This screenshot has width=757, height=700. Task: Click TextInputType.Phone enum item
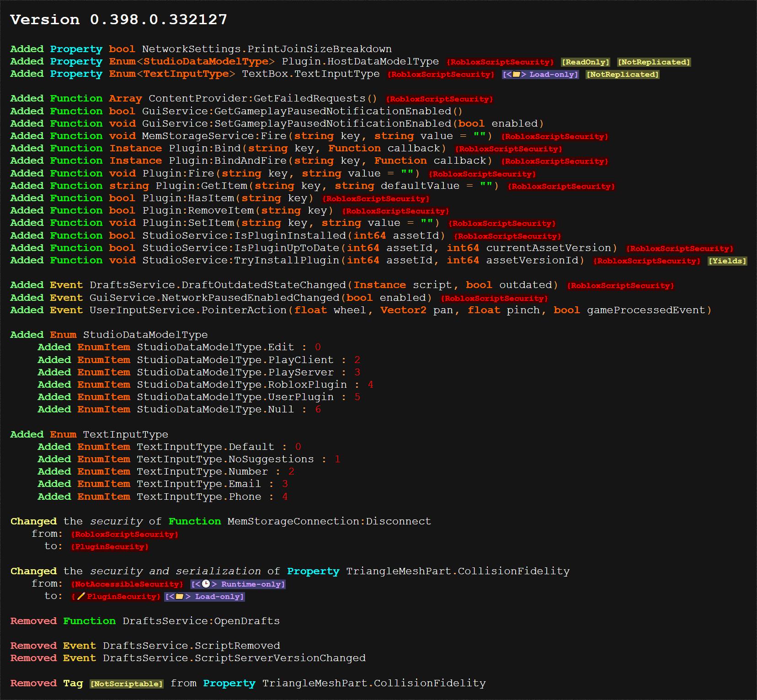[198, 497]
